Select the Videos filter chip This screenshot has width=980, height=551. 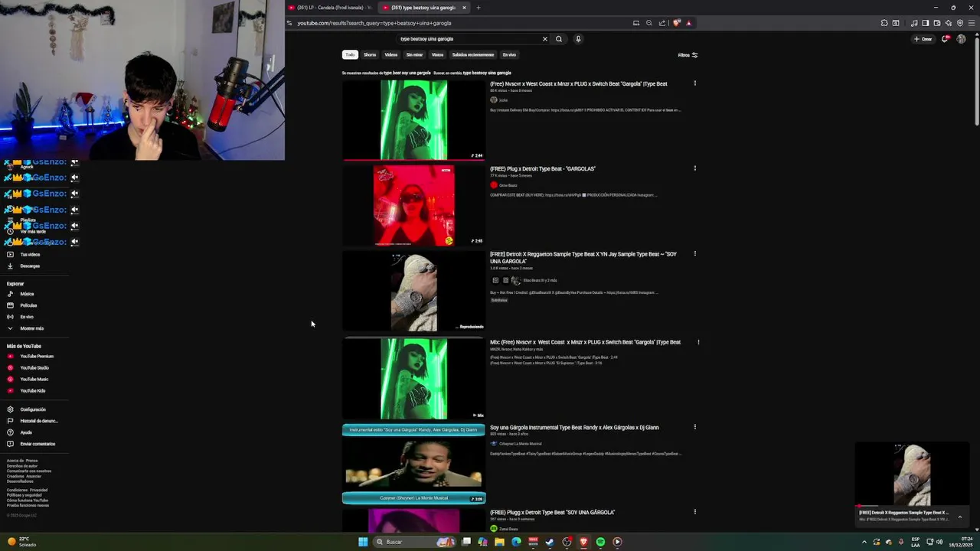click(x=391, y=55)
